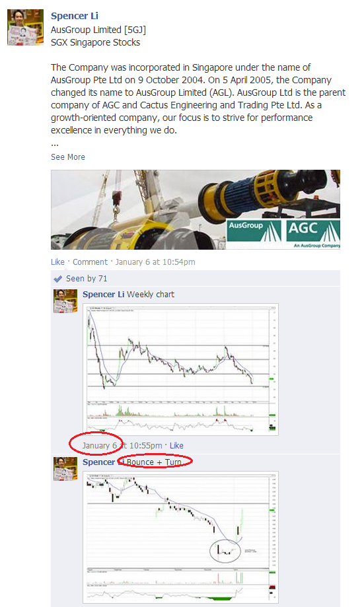The height and width of the screenshot is (607, 364).
Task: Like the Weekly chart comment
Action: coord(176,446)
